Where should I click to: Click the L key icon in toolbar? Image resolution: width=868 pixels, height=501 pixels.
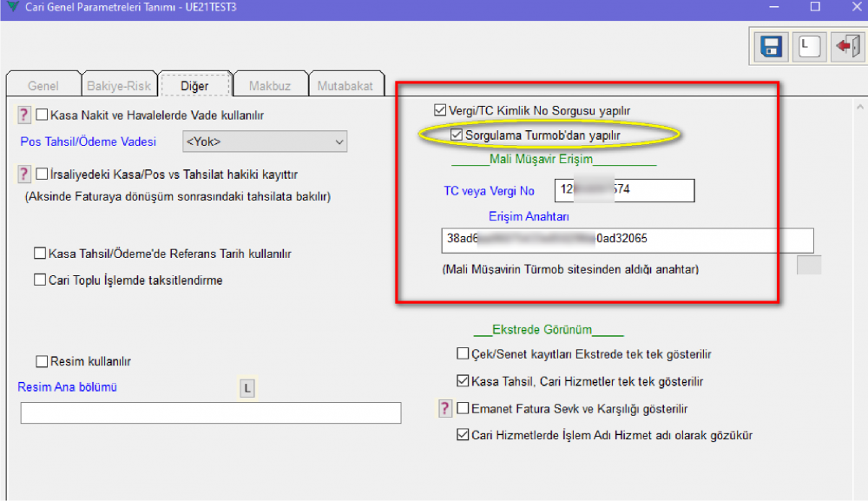point(809,46)
